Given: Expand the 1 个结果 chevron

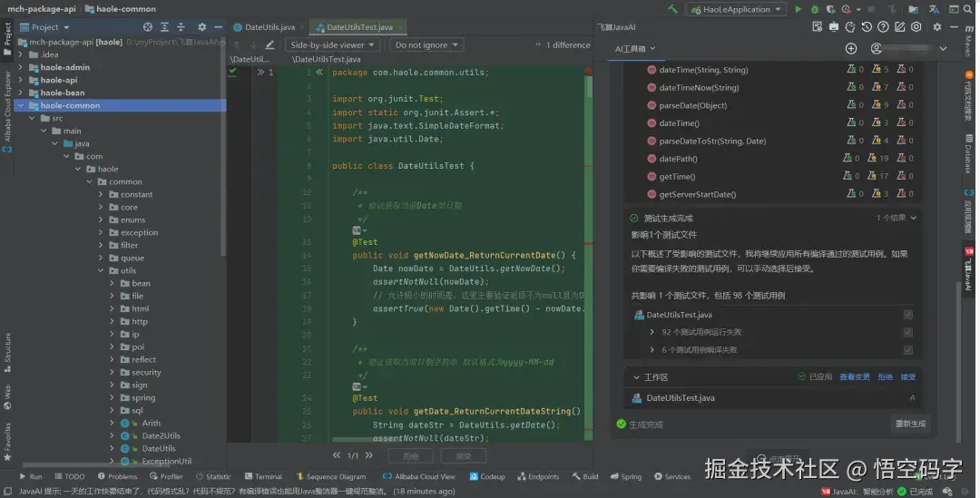Looking at the screenshot, I should point(914,218).
